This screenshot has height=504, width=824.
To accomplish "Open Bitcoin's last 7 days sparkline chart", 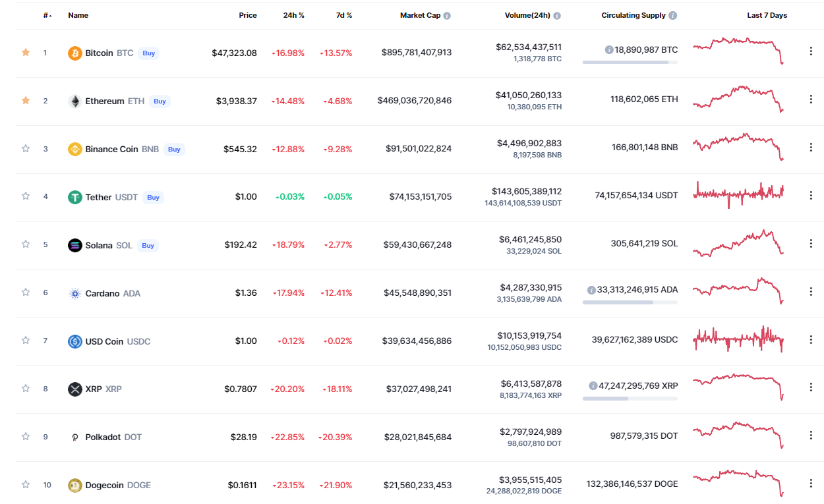I will pyautogui.click(x=738, y=51).
